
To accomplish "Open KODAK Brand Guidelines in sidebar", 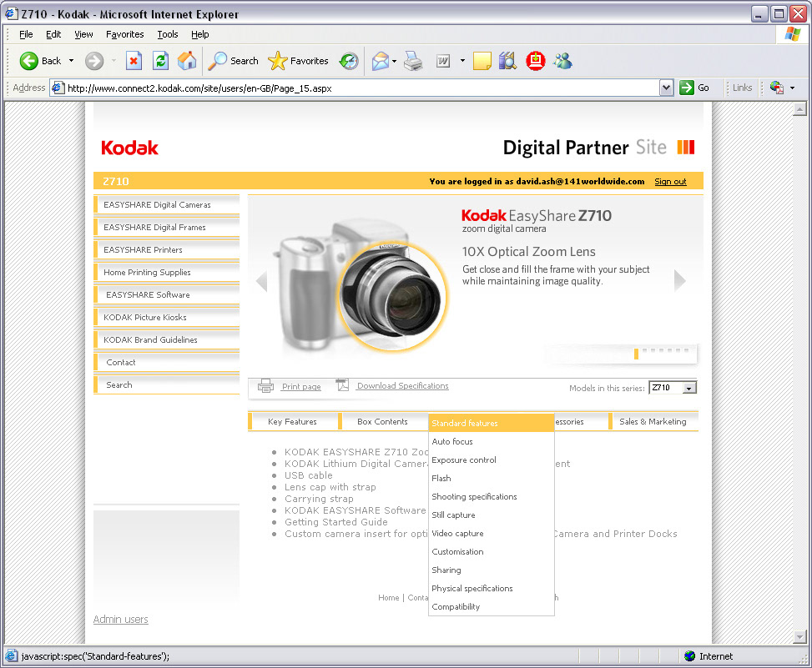I will 166,340.
